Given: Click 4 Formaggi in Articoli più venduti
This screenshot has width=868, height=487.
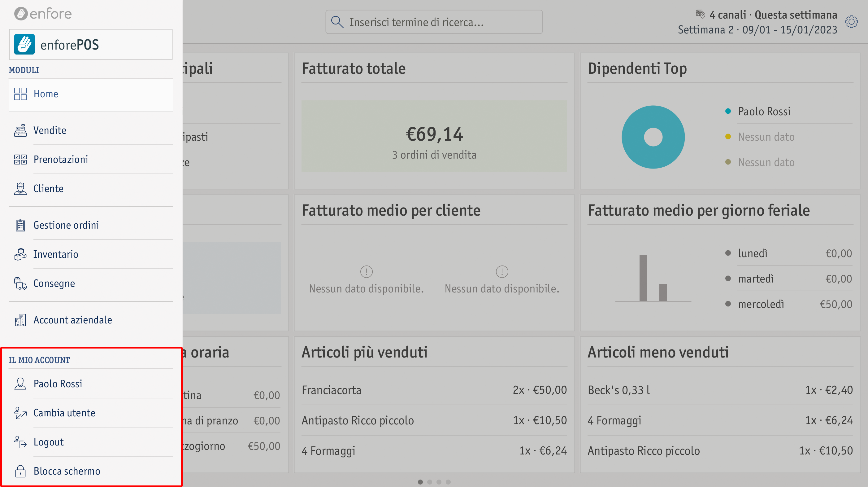Looking at the screenshot, I should [x=434, y=451].
